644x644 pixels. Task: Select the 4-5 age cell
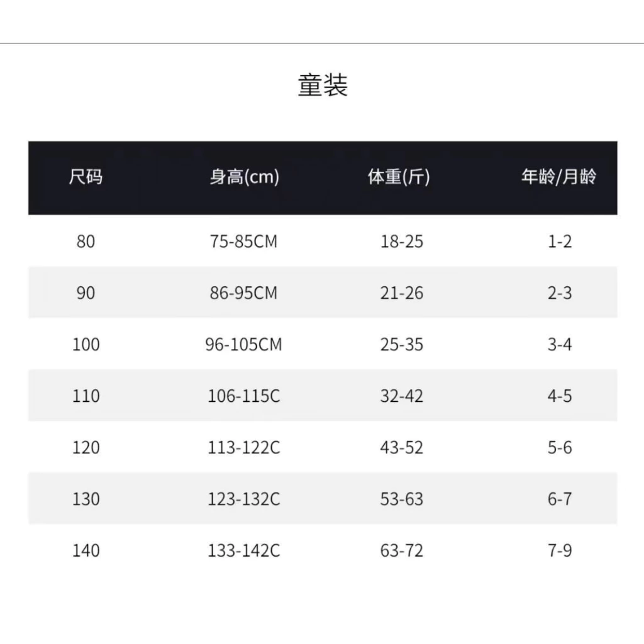559,396
